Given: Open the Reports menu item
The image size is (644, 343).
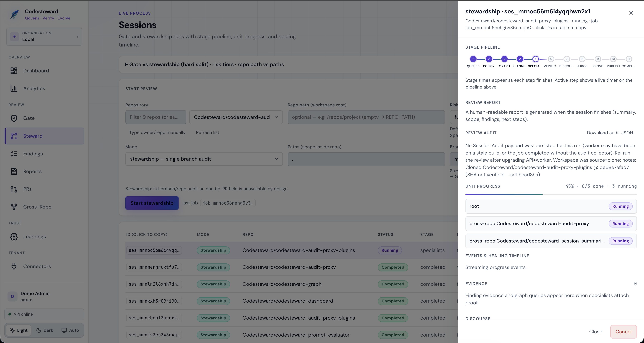Looking at the screenshot, I should coord(45,171).
